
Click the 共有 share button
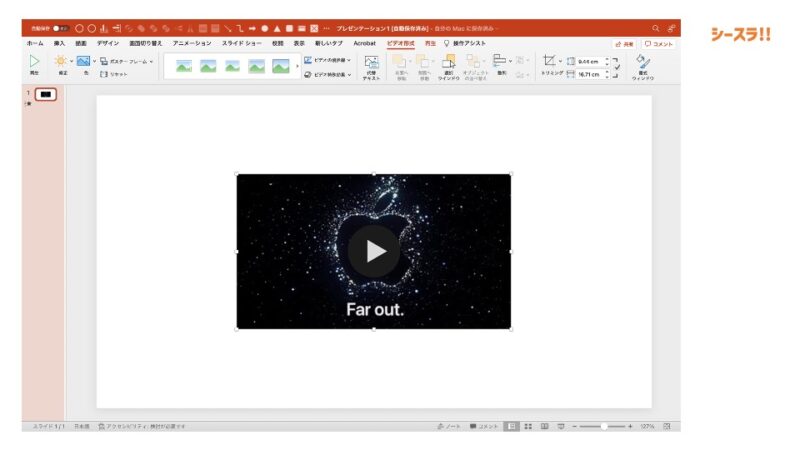(624, 44)
